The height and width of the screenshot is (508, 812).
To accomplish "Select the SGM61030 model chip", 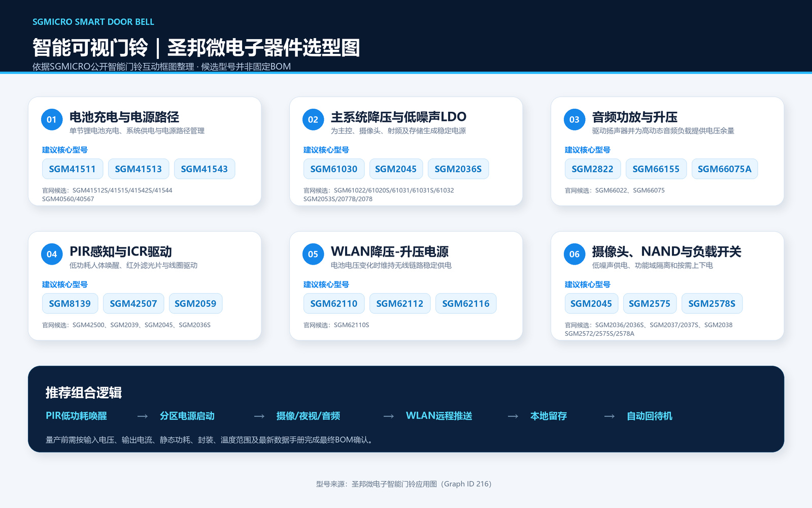I will (334, 169).
